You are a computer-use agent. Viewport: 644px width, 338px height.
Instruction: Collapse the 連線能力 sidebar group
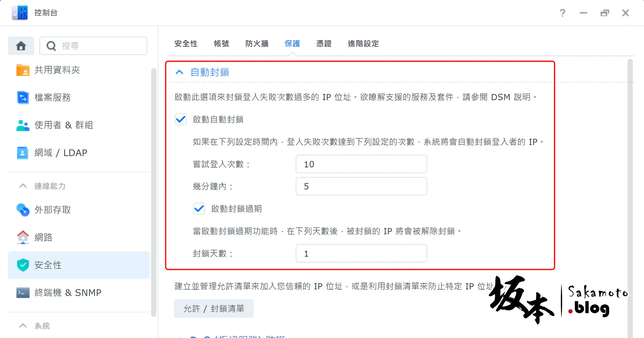click(23, 186)
